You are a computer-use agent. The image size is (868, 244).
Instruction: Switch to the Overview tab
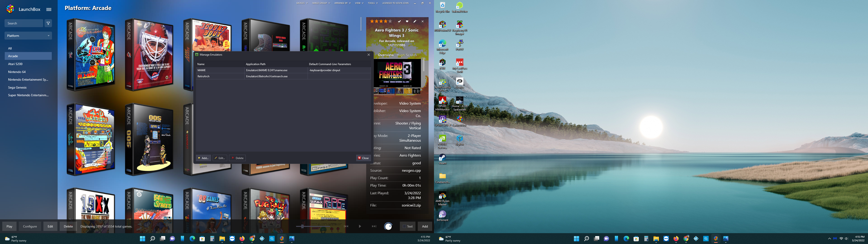click(386, 55)
